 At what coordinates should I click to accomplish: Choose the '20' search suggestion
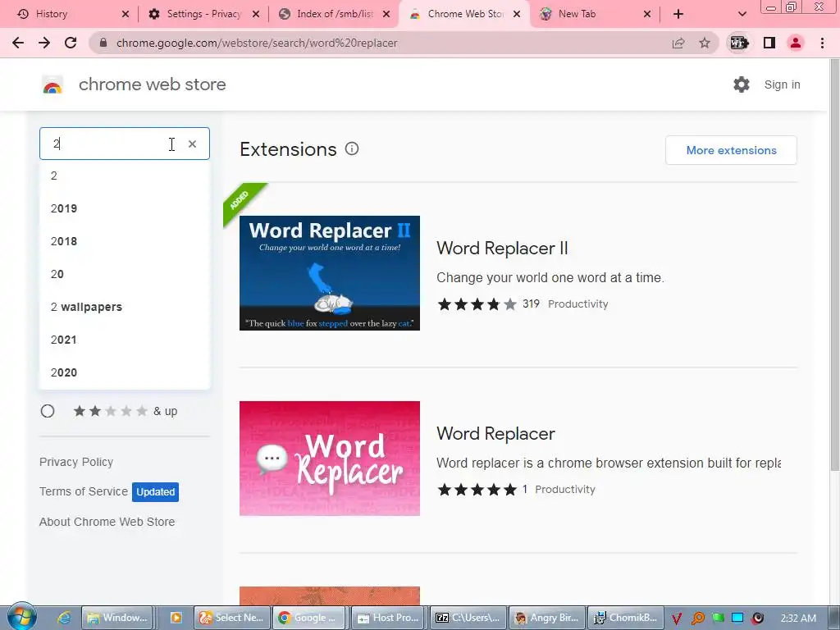(x=125, y=274)
